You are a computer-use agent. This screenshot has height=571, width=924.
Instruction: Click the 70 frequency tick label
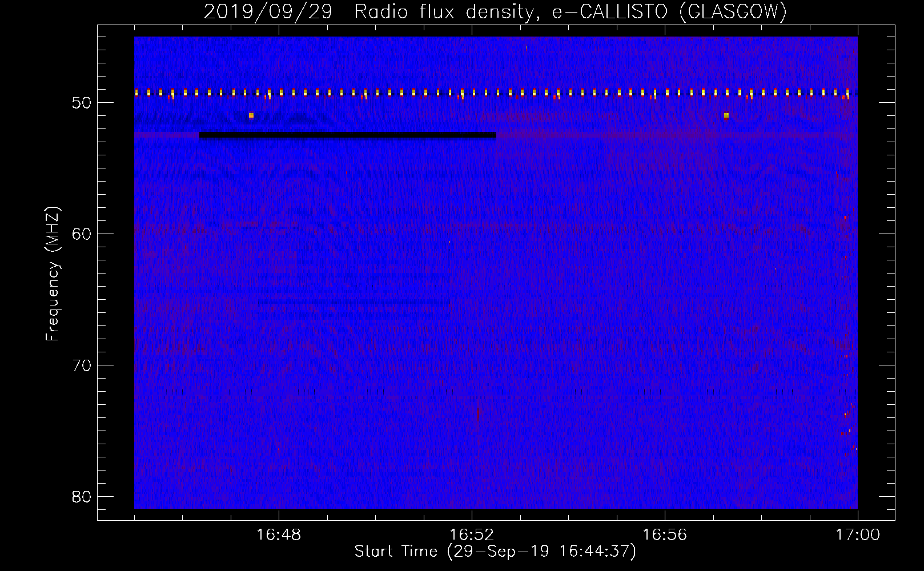tap(82, 365)
